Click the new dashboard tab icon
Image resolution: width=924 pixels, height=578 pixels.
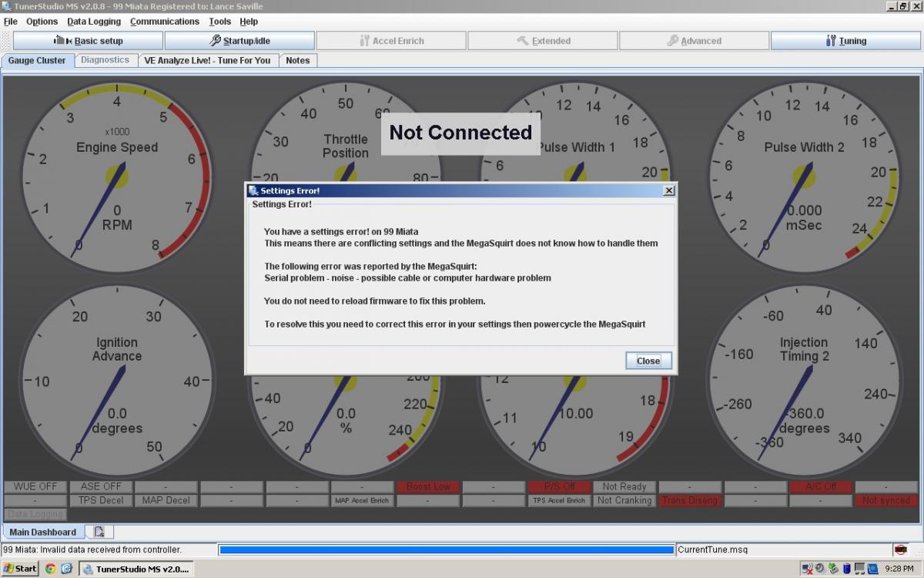pyautogui.click(x=101, y=532)
